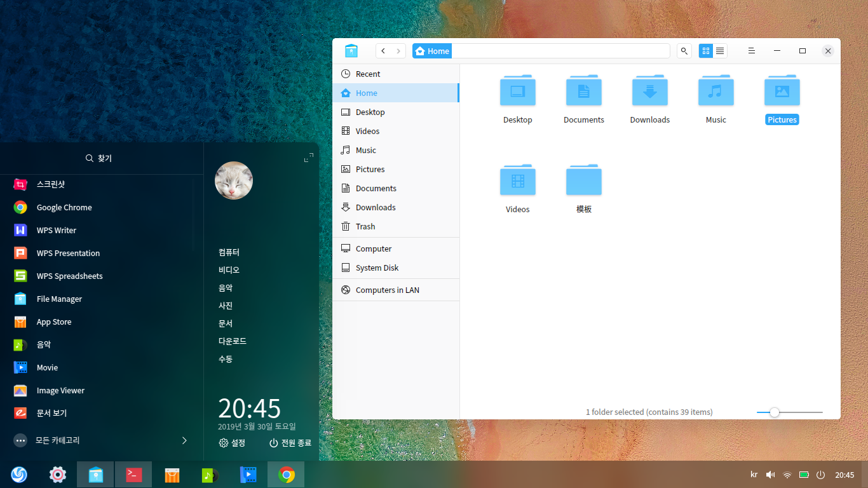The width and height of the screenshot is (868, 488).
Task: Select the Music folder icon
Action: [715, 91]
